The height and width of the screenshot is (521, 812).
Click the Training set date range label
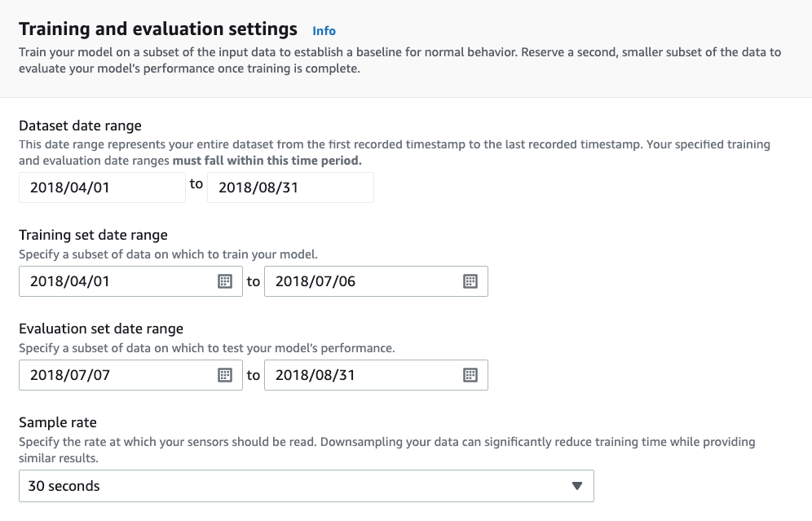93,235
